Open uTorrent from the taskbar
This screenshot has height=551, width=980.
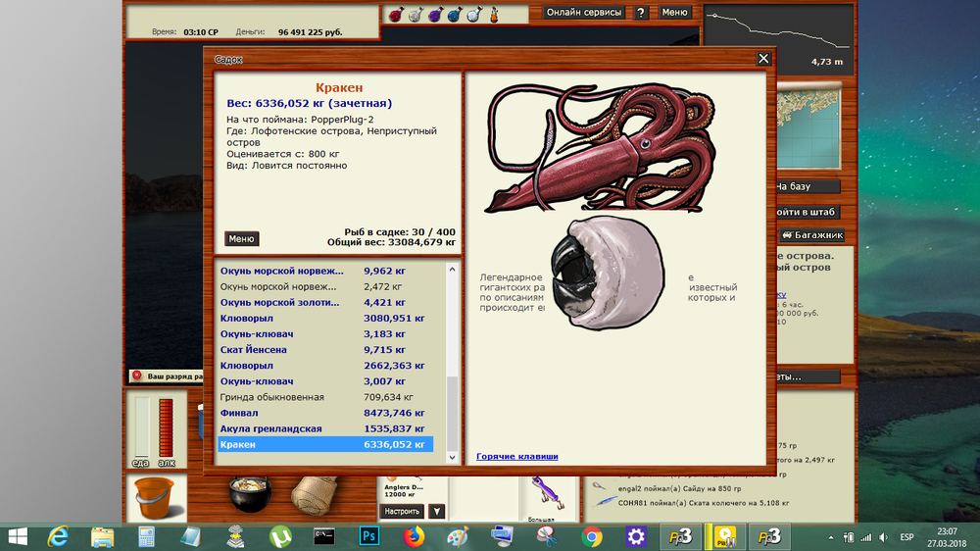(x=280, y=536)
